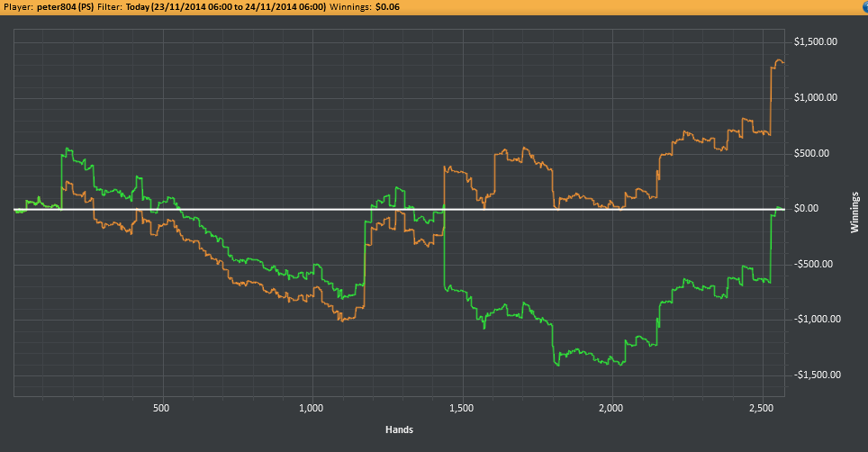Screen dimensions: 868x452
Task: Click the orange line's final peak near $1,300
Action: (x=779, y=60)
